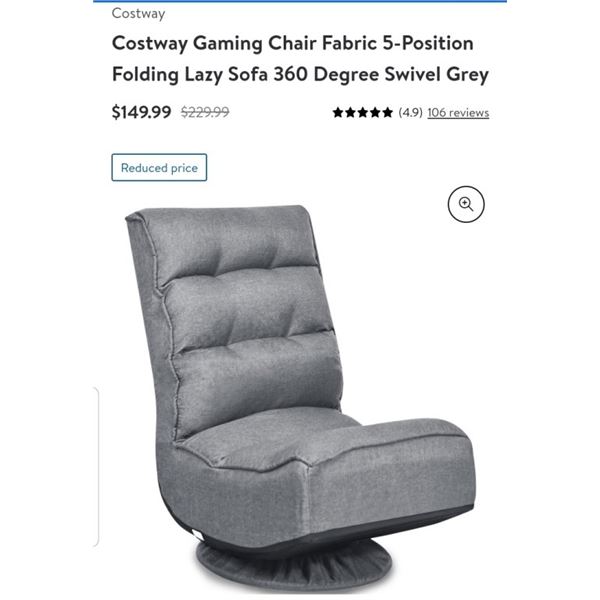Viewport: 600px width, 600px height.
Task: Click the partial side panel edge at left
Action: coord(96,467)
